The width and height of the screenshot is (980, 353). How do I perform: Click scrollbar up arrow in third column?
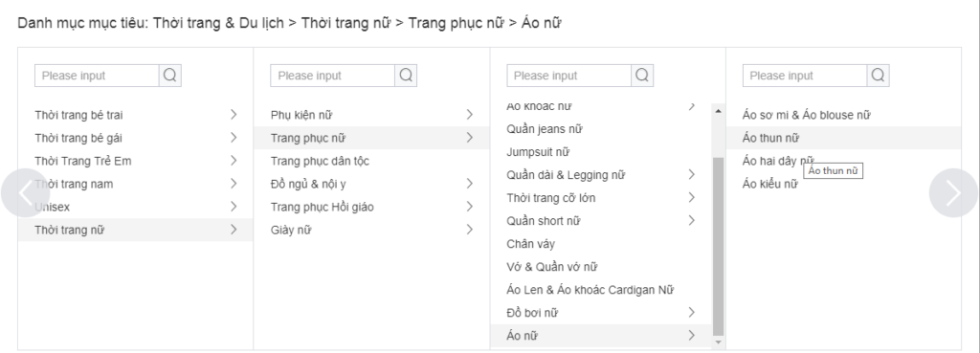pos(718,111)
